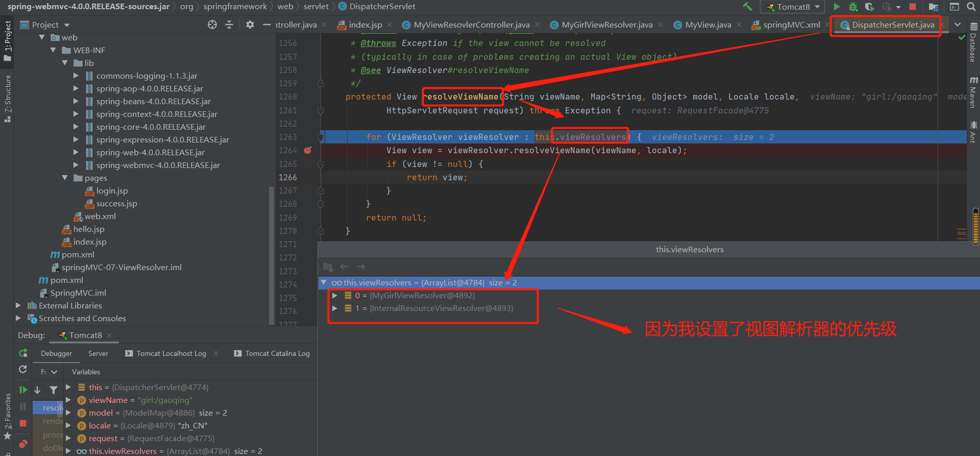Close the MyView.java tab
The width and height of the screenshot is (980, 456).
[x=739, y=25]
